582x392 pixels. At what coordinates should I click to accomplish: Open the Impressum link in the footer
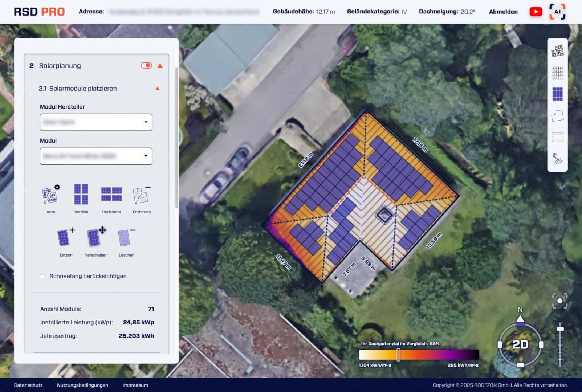tap(135, 385)
